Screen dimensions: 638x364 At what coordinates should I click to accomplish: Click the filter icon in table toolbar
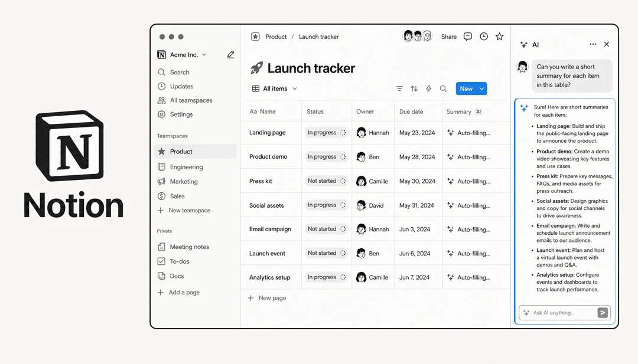pos(399,88)
